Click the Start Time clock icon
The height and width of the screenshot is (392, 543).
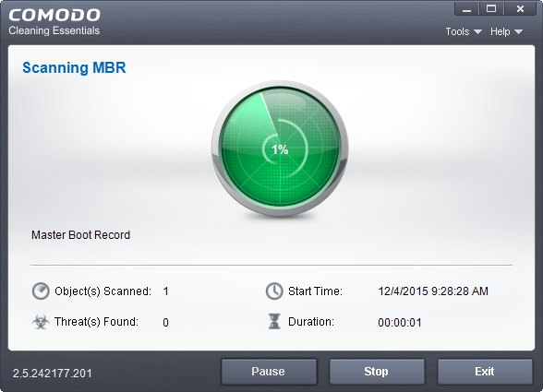(274, 291)
